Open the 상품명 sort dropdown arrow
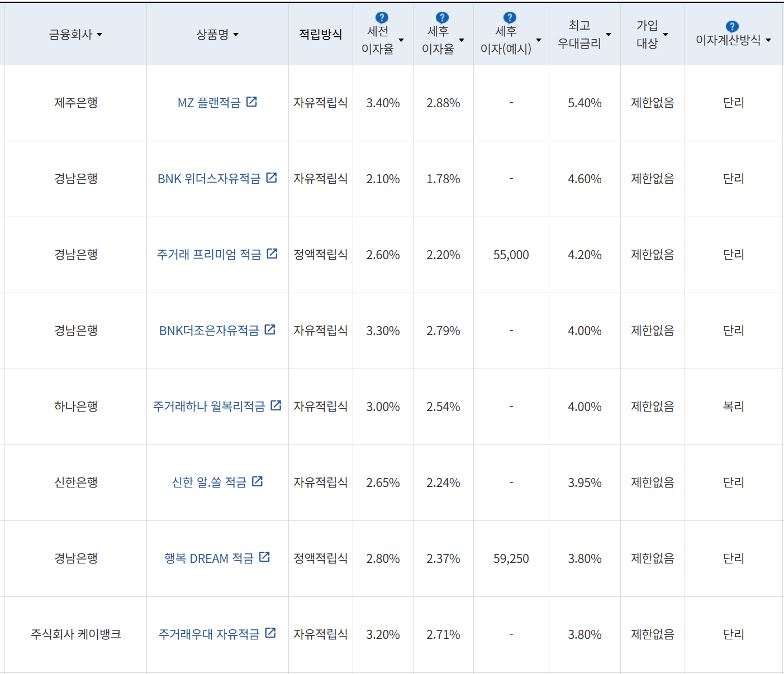 click(237, 35)
